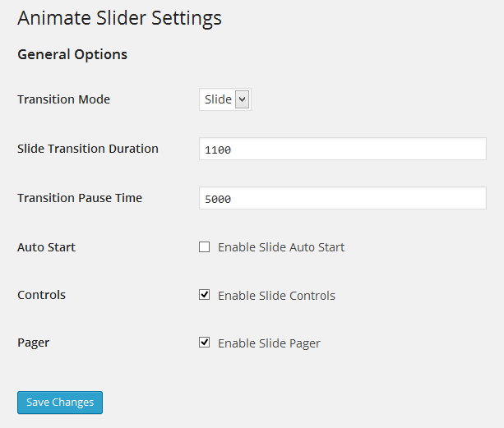Click the "Pager" row label

[x=33, y=343]
